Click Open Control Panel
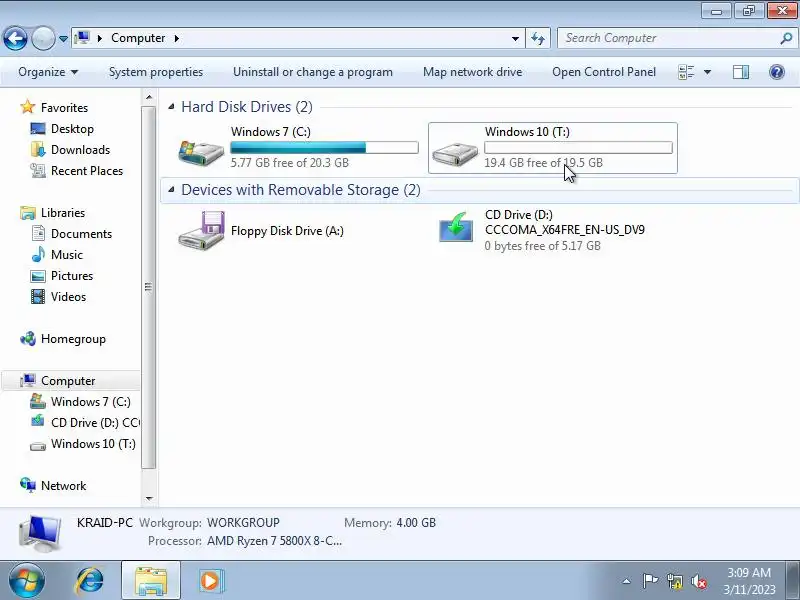 [x=604, y=72]
